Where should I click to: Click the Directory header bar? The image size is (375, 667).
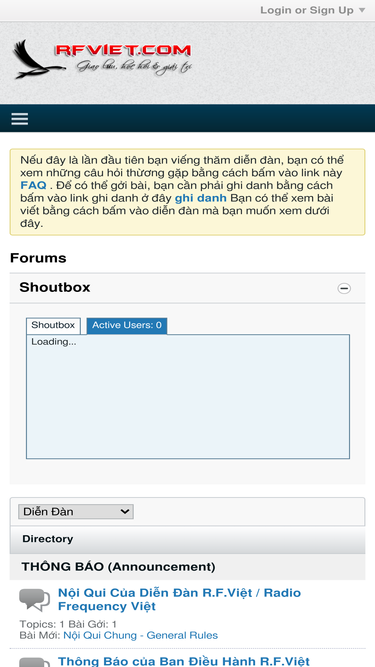click(x=188, y=539)
